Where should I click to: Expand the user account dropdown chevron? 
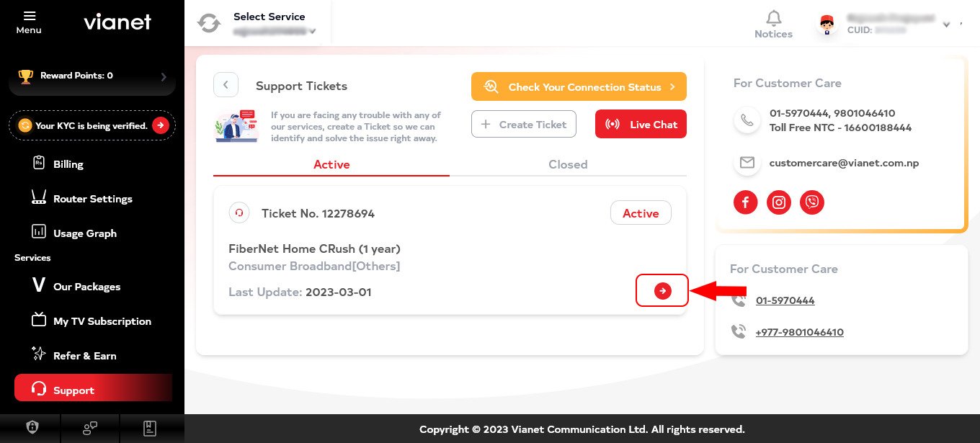pos(947,24)
